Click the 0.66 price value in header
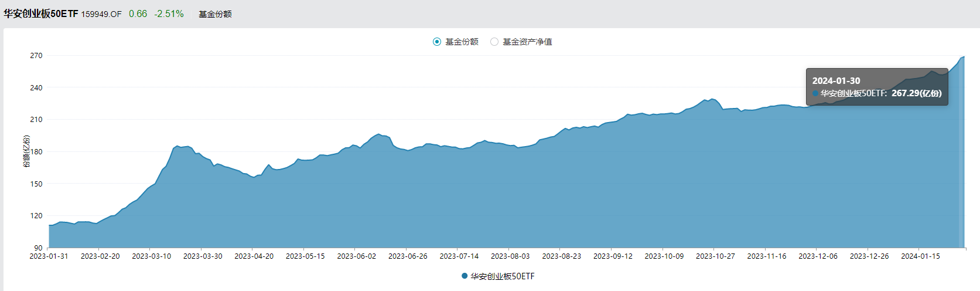The image size is (980, 291). [138, 13]
